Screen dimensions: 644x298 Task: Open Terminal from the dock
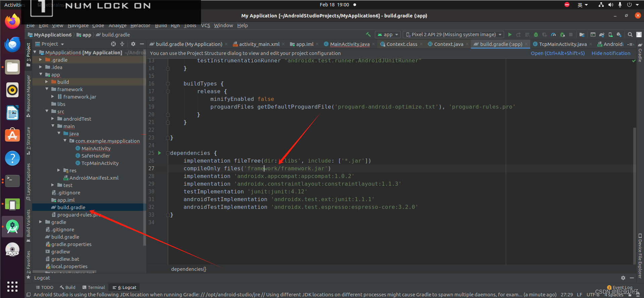point(12,181)
